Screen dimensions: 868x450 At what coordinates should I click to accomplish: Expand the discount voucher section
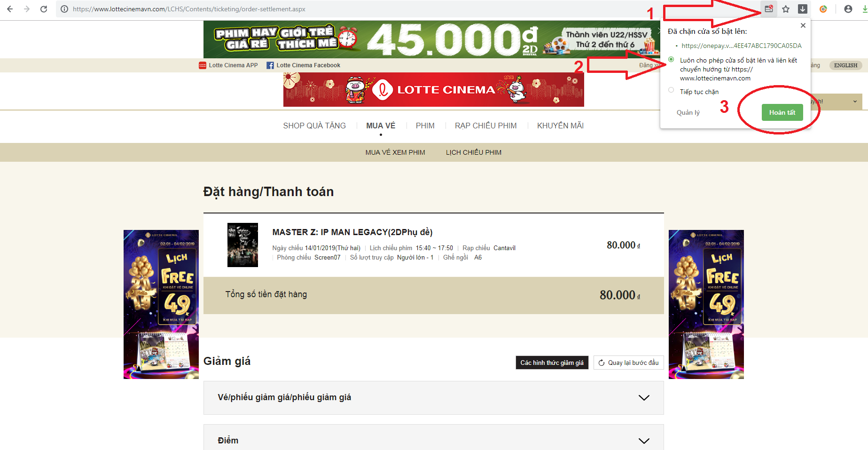(x=643, y=398)
